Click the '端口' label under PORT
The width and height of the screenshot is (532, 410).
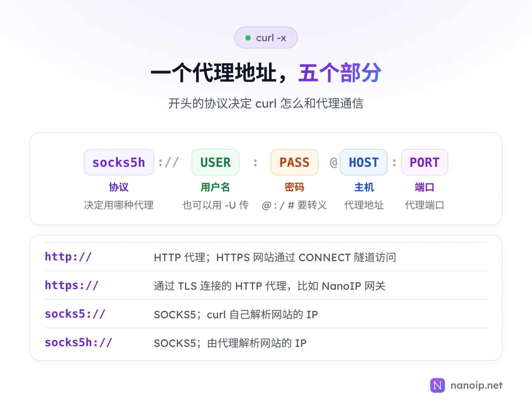(x=425, y=187)
